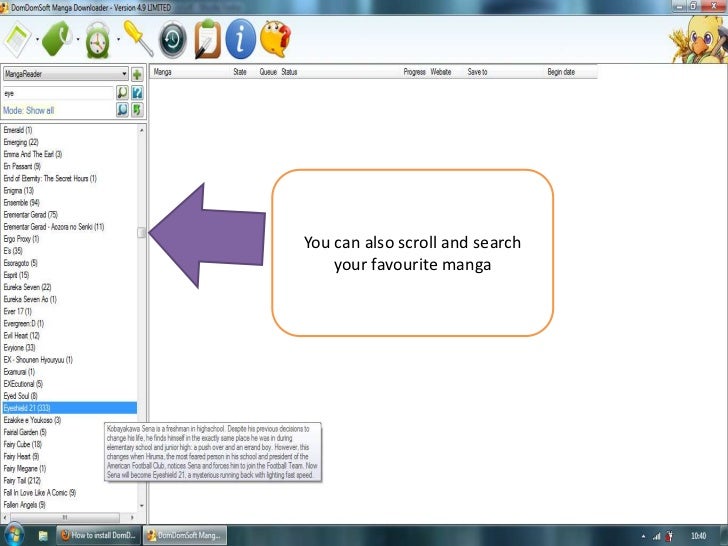Open Windows Explorer from taskbar
This screenshot has height=546, width=728.
click(43, 536)
